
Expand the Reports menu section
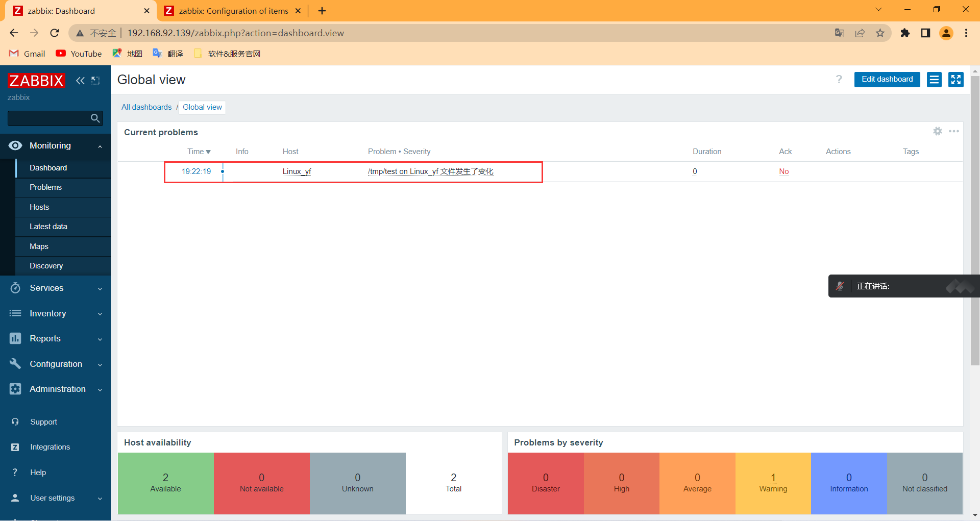pyautogui.click(x=100, y=339)
